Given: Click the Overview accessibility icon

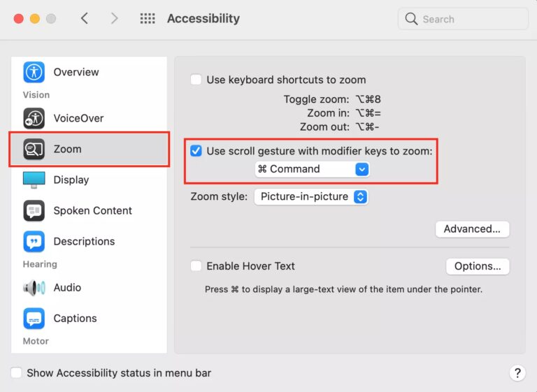Looking at the screenshot, I should (34, 72).
